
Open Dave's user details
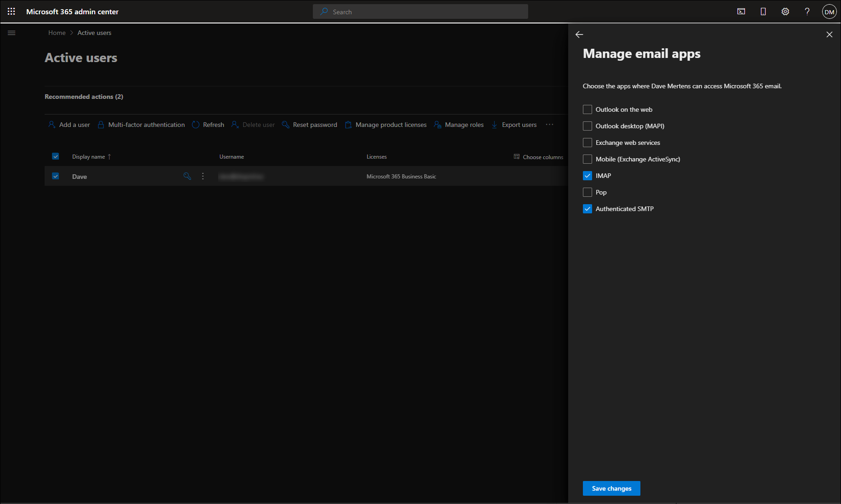[x=80, y=177]
